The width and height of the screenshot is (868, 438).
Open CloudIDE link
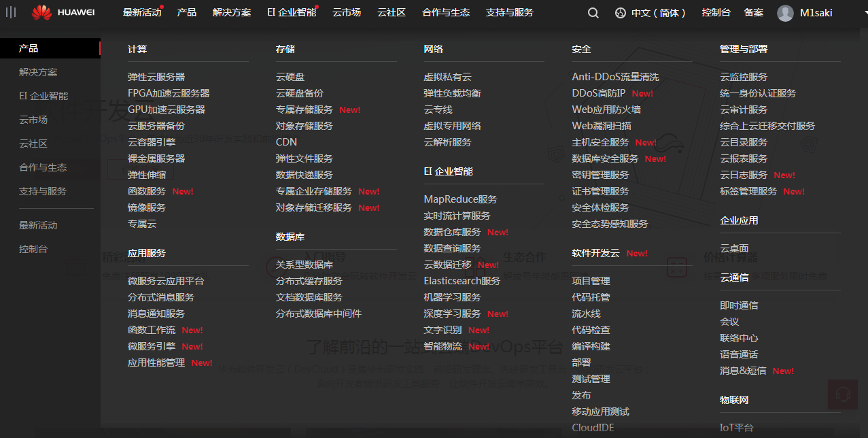pos(593,428)
